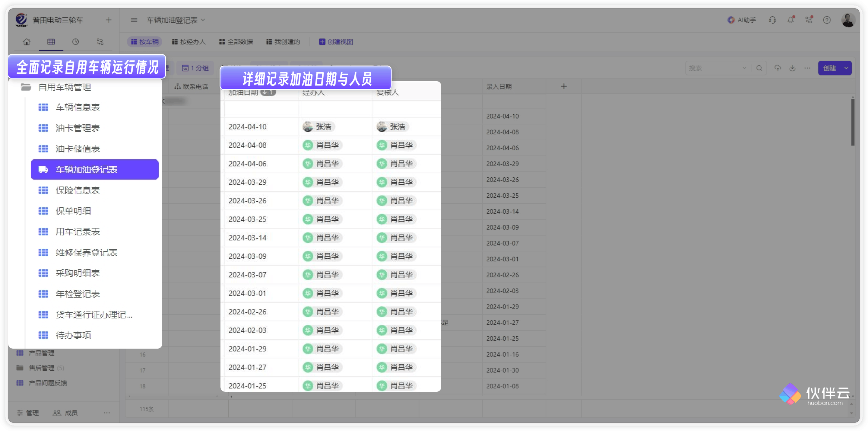Open the 创建 button dropdown arrow
This screenshot has width=868, height=431.
[x=846, y=68]
